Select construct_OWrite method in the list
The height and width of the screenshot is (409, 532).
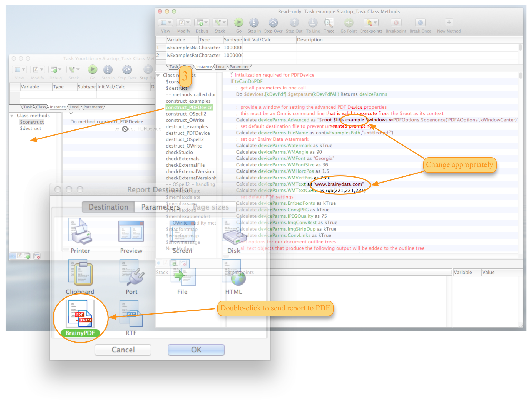(x=185, y=120)
